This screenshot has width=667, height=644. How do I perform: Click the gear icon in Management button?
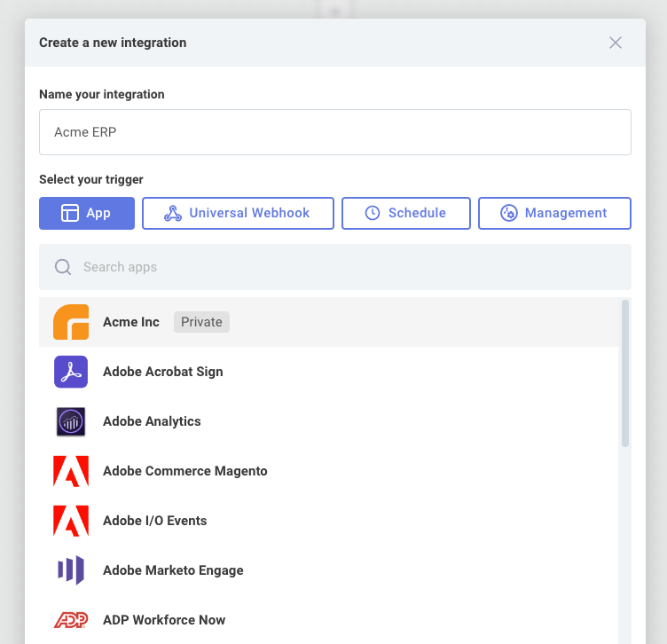[509, 213]
